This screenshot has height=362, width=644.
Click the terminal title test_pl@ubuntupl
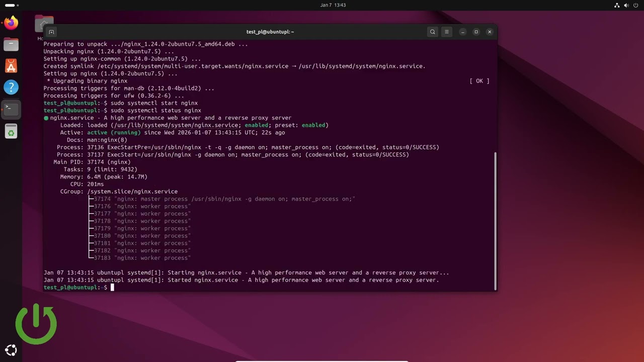click(x=270, y=32)
